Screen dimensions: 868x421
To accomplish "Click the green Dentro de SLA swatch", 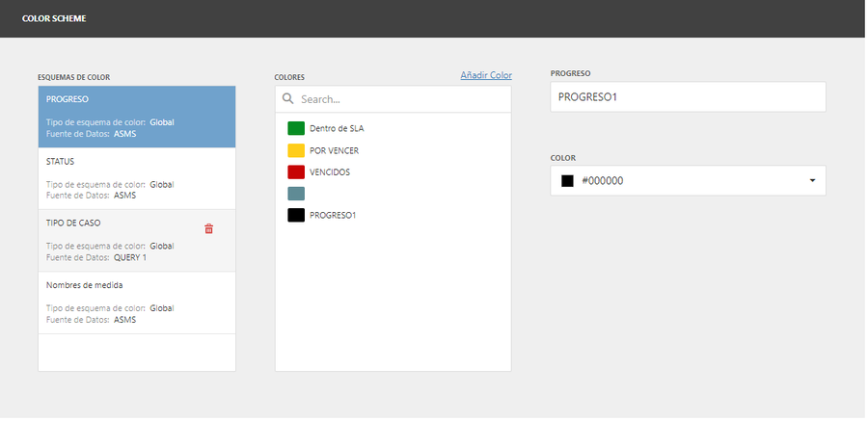I will click(x=296, y=128).
